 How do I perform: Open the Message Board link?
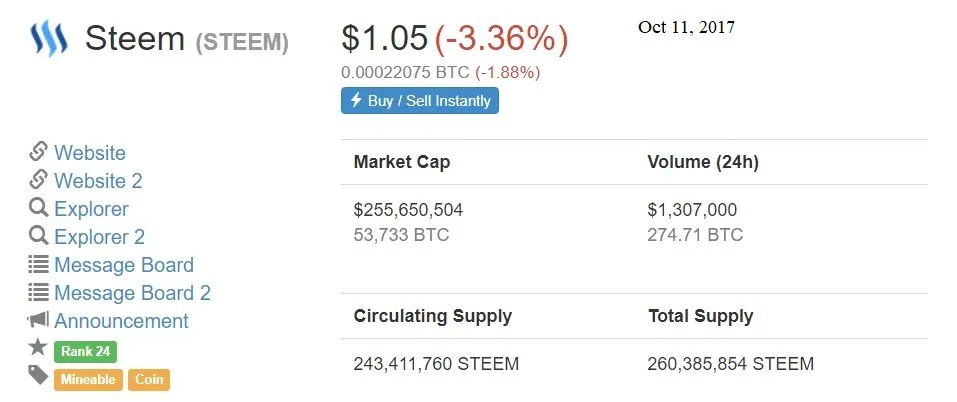coord(124,265)
